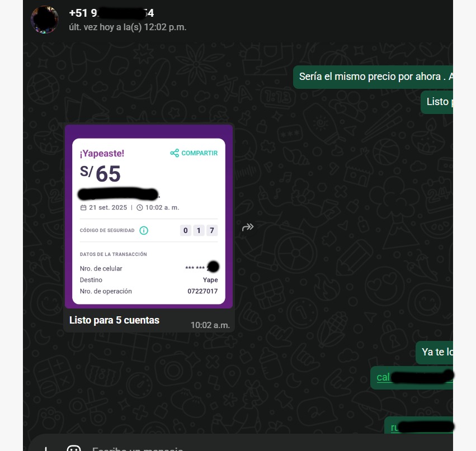Screen dimensions: 476x451
Task: Click the forward arrow beside Yape receipt
Action: click(x=248, y=227)
